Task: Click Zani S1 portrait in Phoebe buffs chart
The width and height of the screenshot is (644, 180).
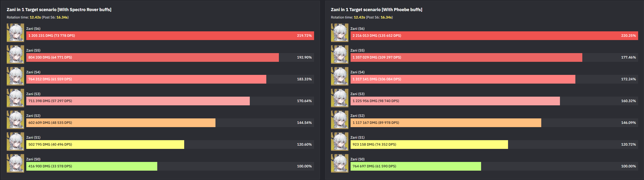Action: point(339,142)
